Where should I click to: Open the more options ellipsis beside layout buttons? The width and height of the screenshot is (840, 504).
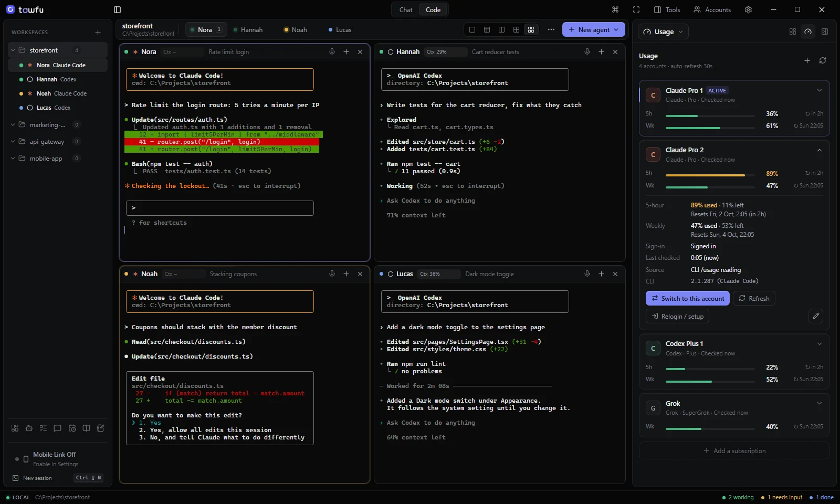pyautogui.click(x=551, y=29)
